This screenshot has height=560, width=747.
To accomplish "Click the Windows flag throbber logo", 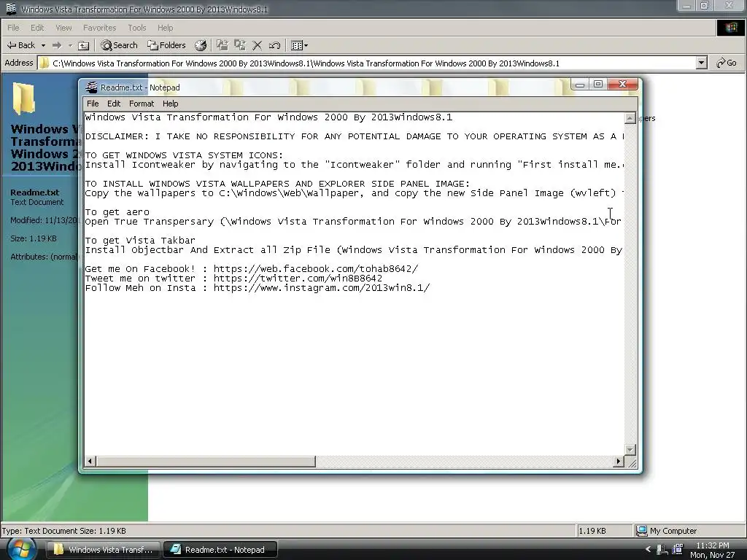I will pyautogui.click(x=731, y=28).
